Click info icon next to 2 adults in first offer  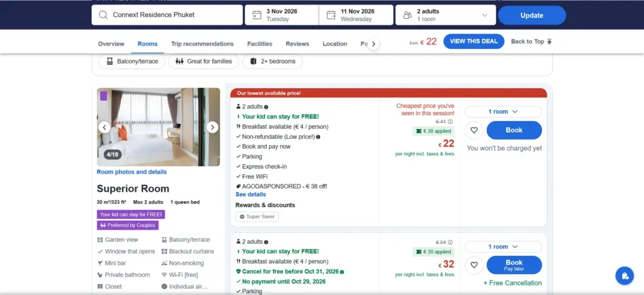pyautogui.click(x=266, y=107)
